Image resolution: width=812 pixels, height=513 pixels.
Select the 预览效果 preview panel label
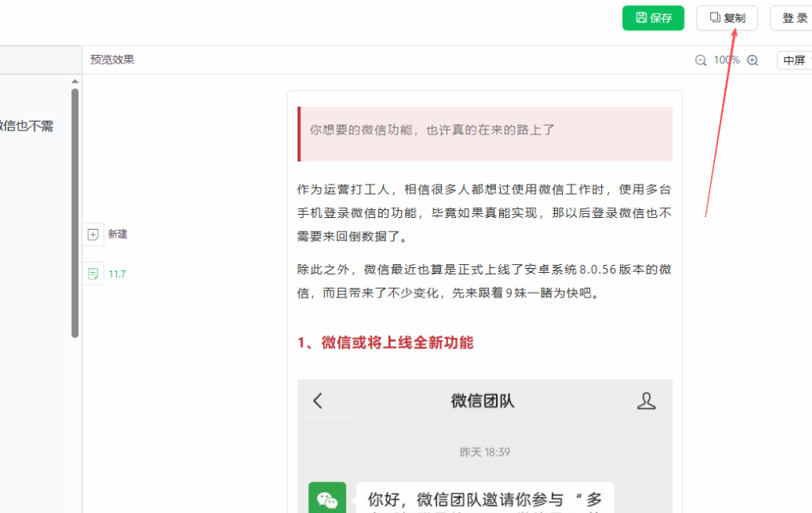click(x=112, y=60)
